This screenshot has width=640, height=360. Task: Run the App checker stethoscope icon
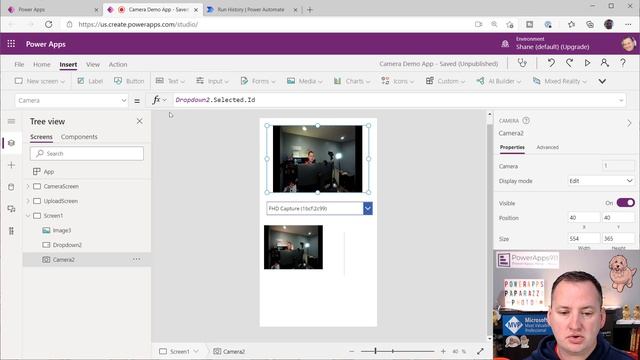point(522,63)
